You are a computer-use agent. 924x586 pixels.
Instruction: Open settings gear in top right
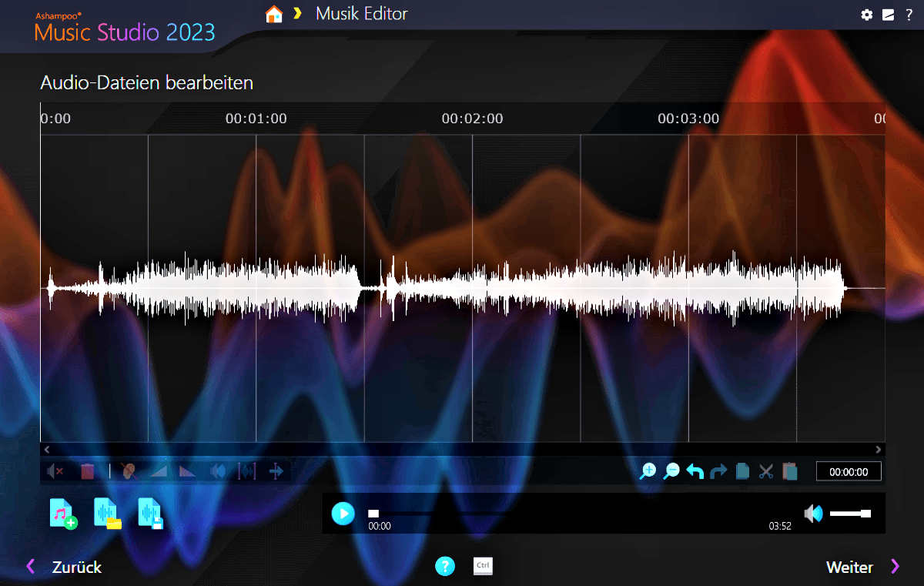[x=867, y=15]
